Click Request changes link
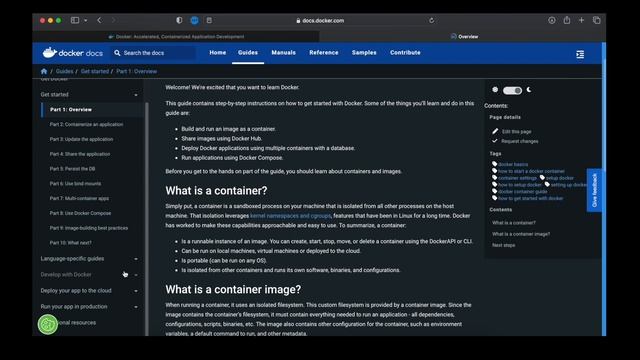The image size is (640, 360). click(520, 141)
